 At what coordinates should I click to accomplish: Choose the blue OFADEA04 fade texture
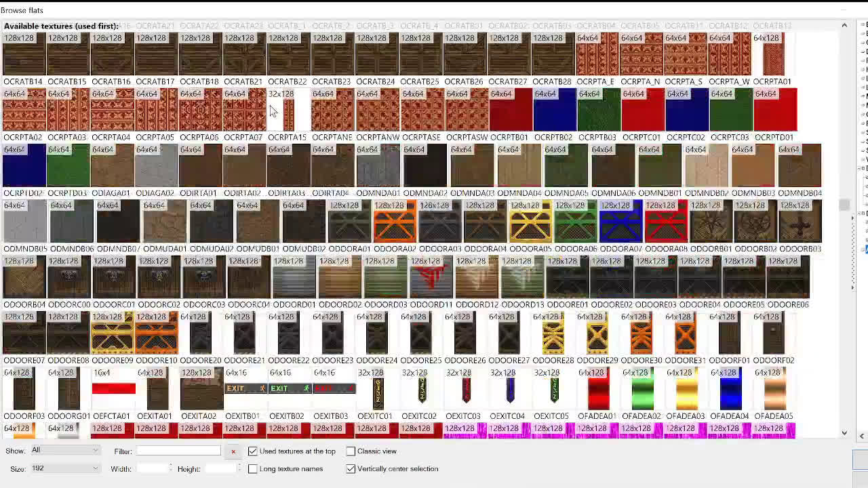730,392
